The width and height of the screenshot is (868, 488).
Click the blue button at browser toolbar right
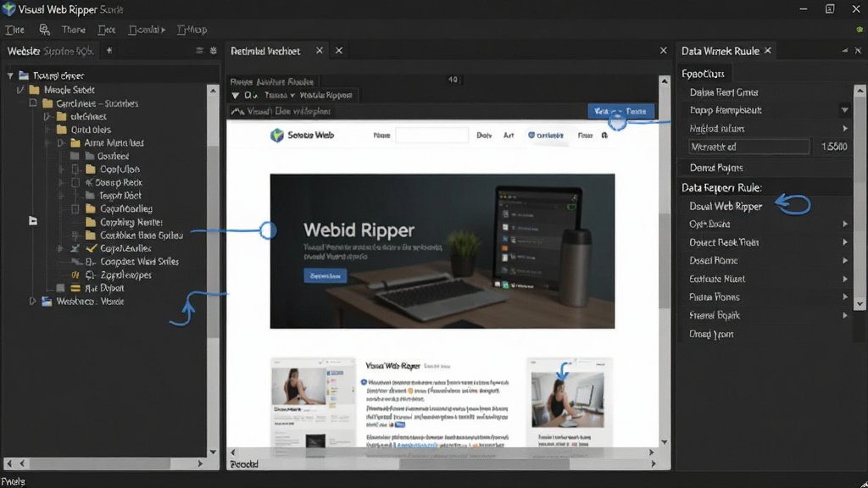tap(620, 111)
